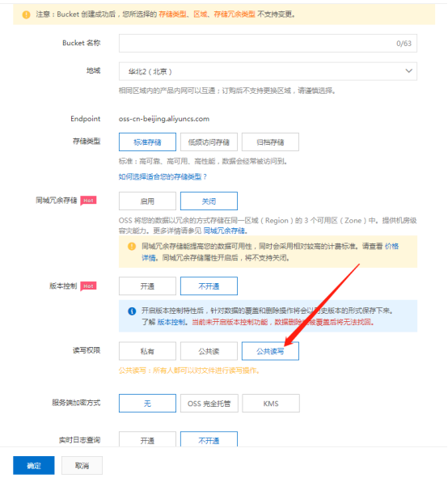Set 读写权限 to 私有
Image resolution: width=448 pixels, height=478 pixels.
pos(147,351)
